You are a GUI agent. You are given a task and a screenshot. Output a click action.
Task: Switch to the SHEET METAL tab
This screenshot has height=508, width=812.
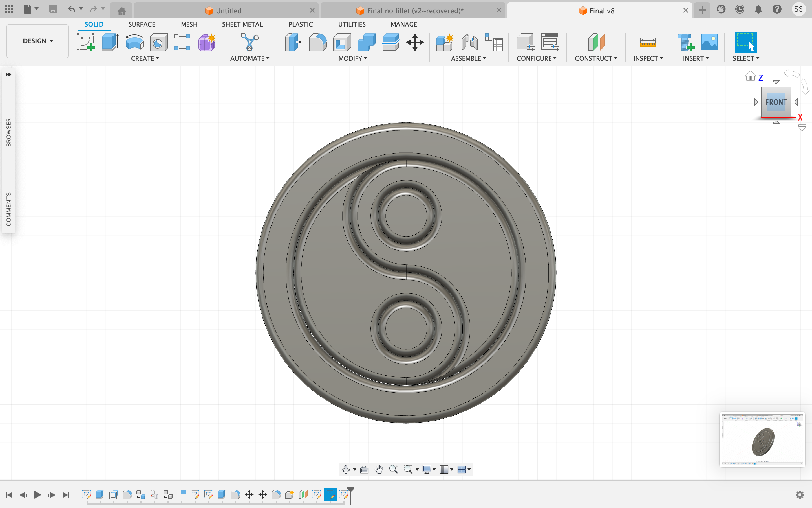tap(242, 24)
